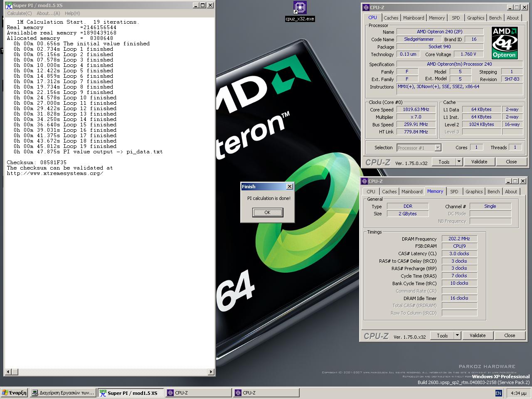This screenshot has width=532, height=399.
Task: Click Super PI horizontal scrollbar right arrow
Action: 211,372
